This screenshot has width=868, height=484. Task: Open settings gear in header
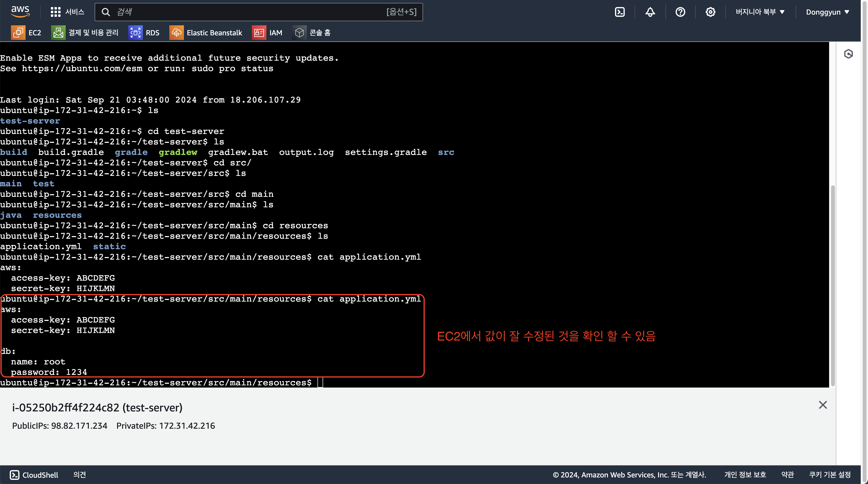point(710,12)
